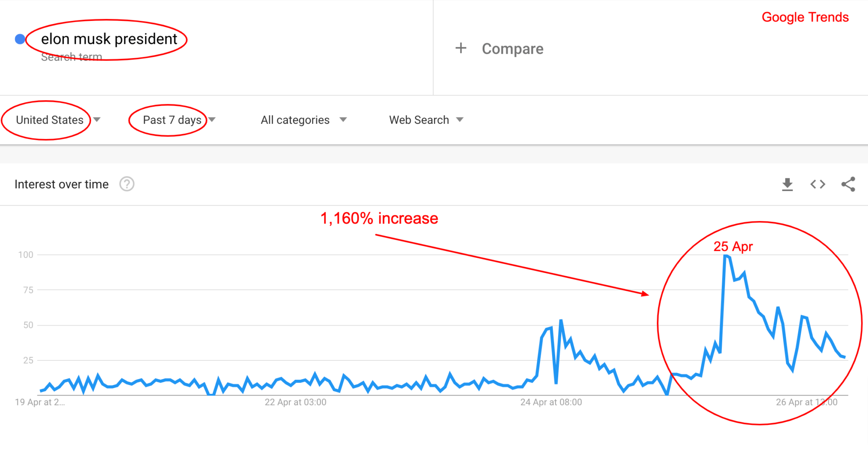Open the All categories dropdown
Screen dimensions: 868x458
pyautogui.click(x=295, y=120)
